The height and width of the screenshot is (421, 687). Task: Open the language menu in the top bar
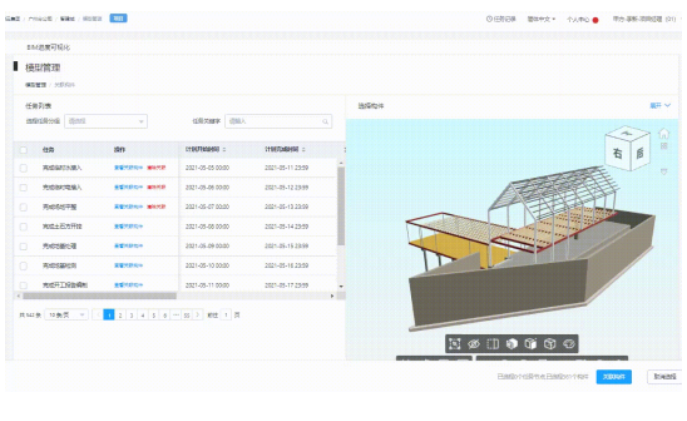540,19
